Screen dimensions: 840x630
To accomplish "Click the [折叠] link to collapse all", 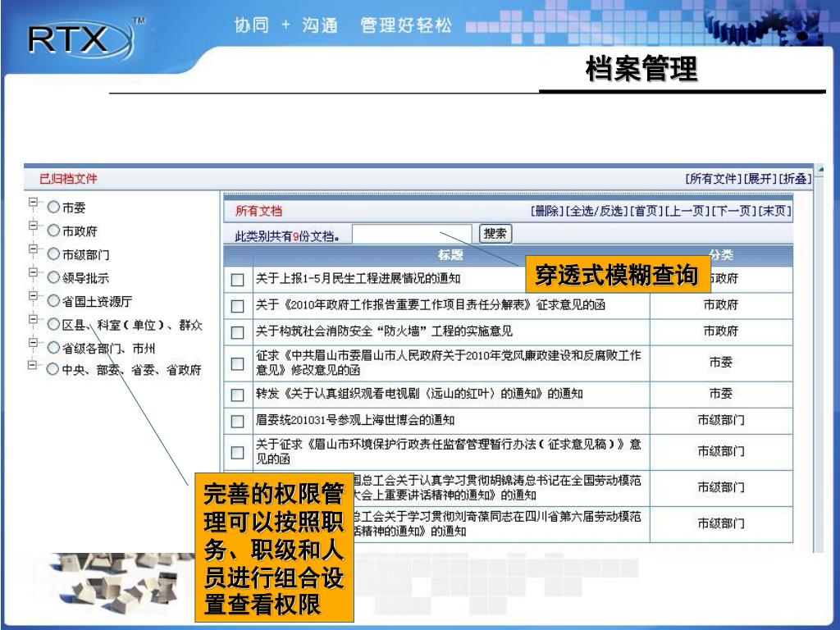I will pos(794,179).
